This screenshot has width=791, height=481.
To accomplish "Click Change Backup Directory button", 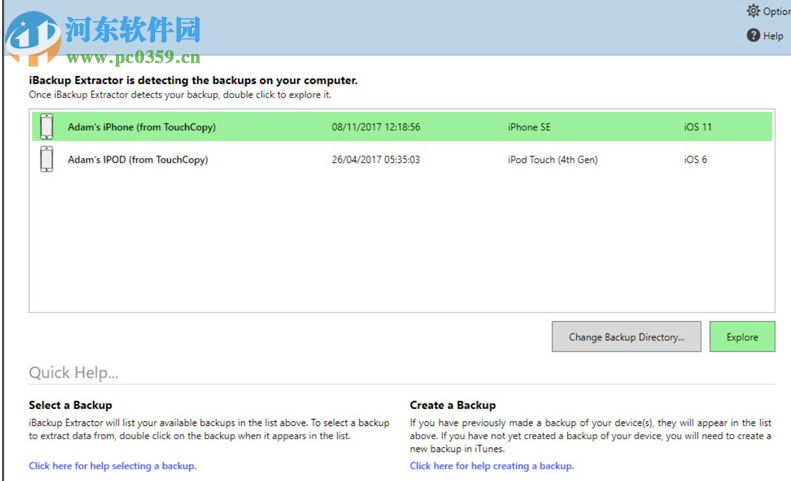I will click(626, 337).
